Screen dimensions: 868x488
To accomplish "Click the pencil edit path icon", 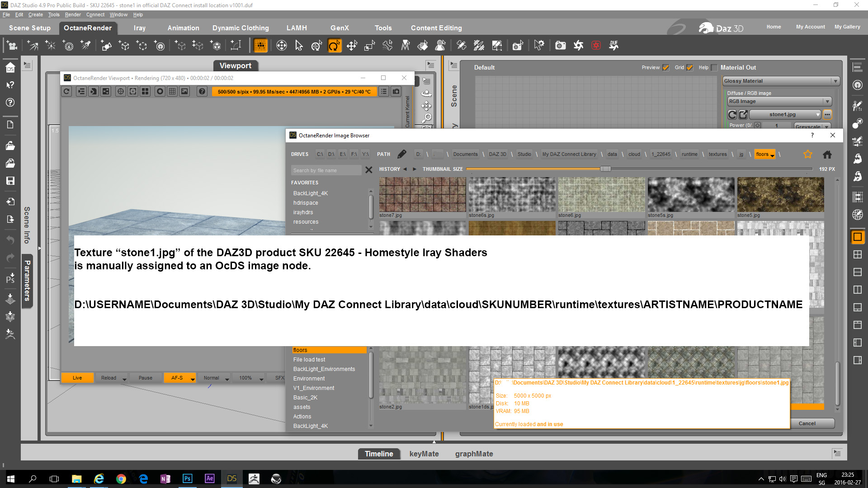I will (401, 155).
